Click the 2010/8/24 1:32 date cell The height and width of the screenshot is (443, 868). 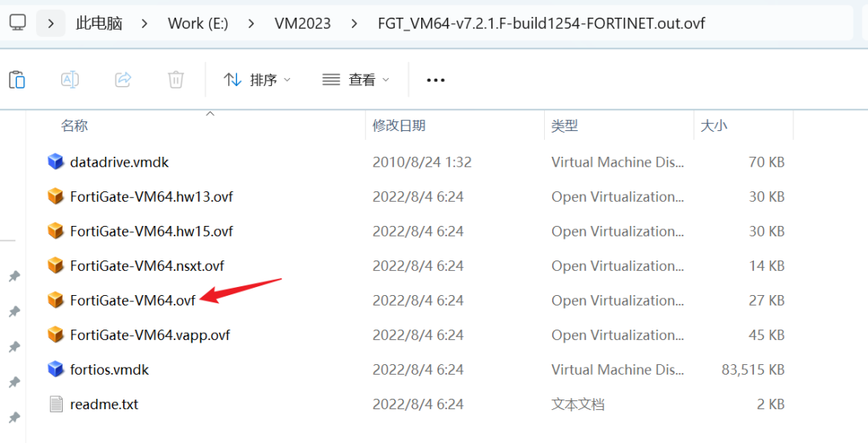click(422, 162)
